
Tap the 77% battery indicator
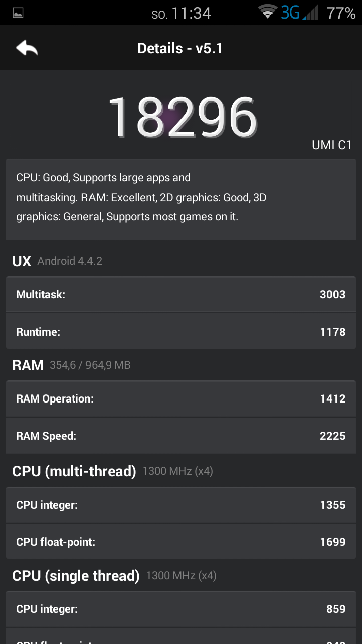(x=341, y=13)
